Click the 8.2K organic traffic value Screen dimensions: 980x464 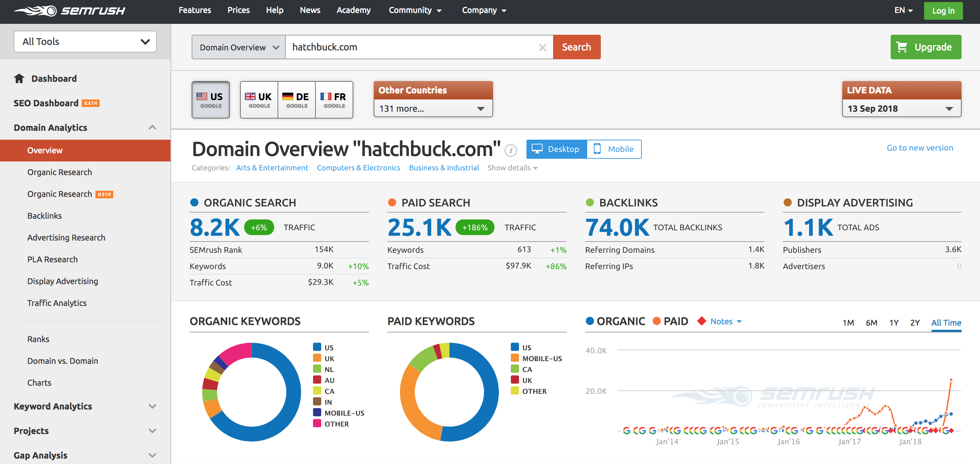pyautogui.click(x=214, y=227)
